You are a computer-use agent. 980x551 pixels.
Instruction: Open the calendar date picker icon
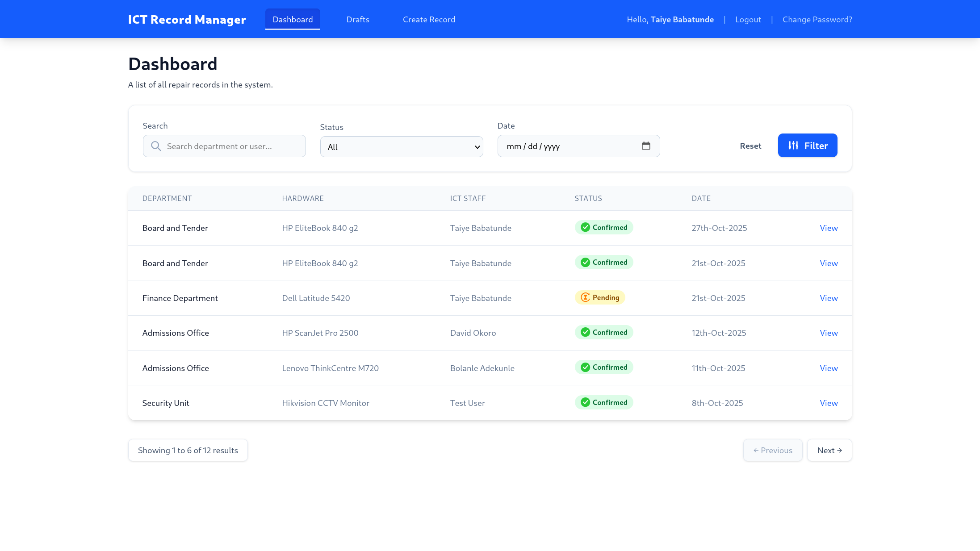click(646, 146)
